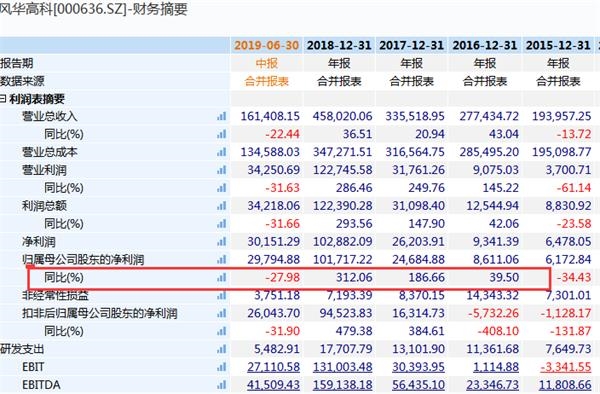
Task: Collapse the 利润表摘要 section
Action: pos(3,99)
